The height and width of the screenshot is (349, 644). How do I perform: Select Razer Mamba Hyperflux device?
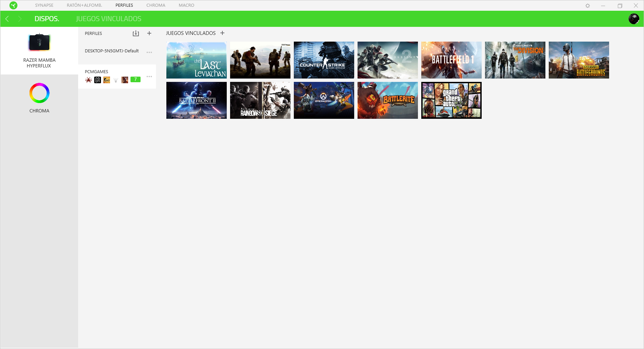tap(39, 51)
